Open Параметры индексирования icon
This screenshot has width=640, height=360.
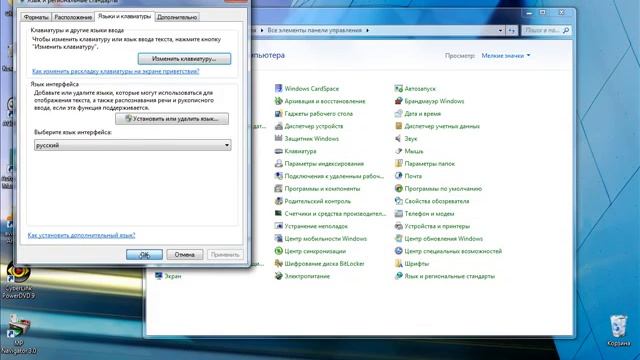coord(279,164)
